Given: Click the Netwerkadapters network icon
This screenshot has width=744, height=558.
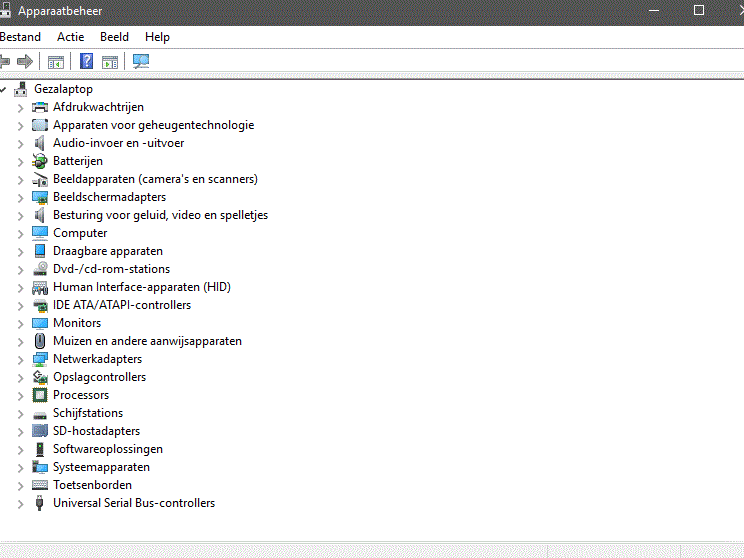Looking at the screenshot, I should (40, 359).
